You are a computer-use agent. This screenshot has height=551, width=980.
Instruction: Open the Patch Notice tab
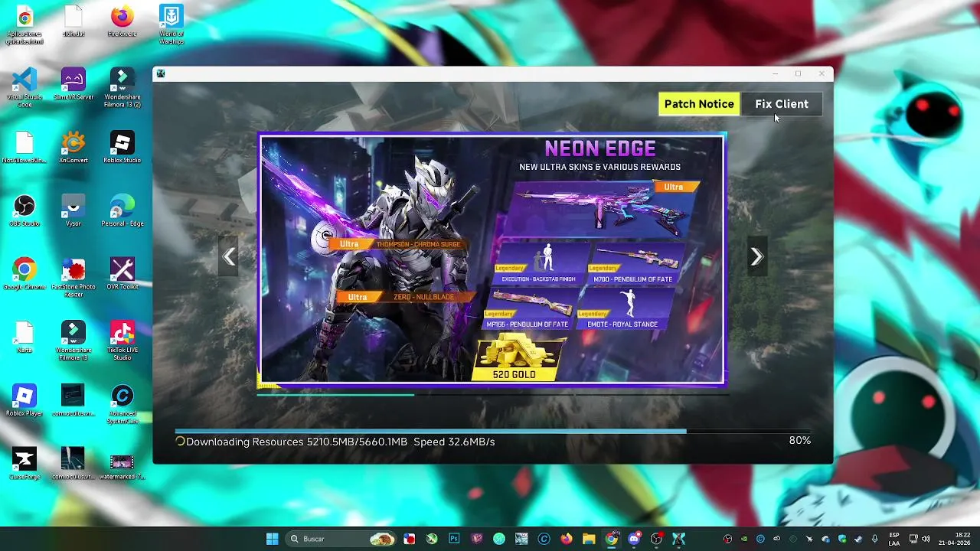click(699, 104)
